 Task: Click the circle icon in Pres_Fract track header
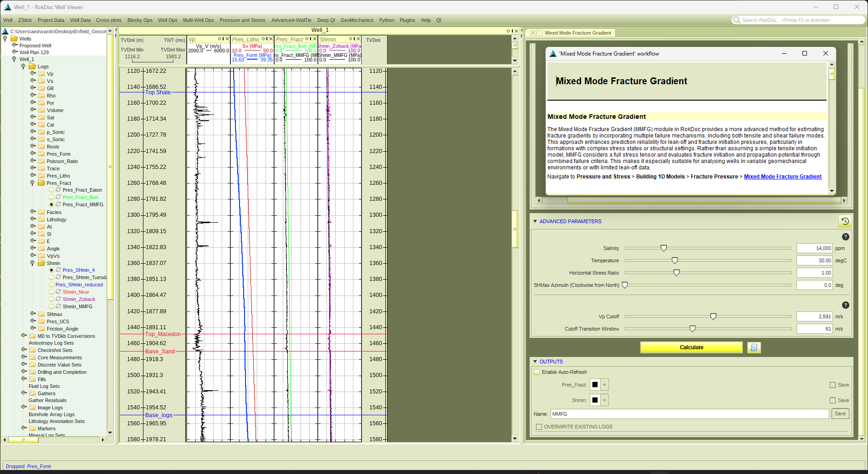306,39
